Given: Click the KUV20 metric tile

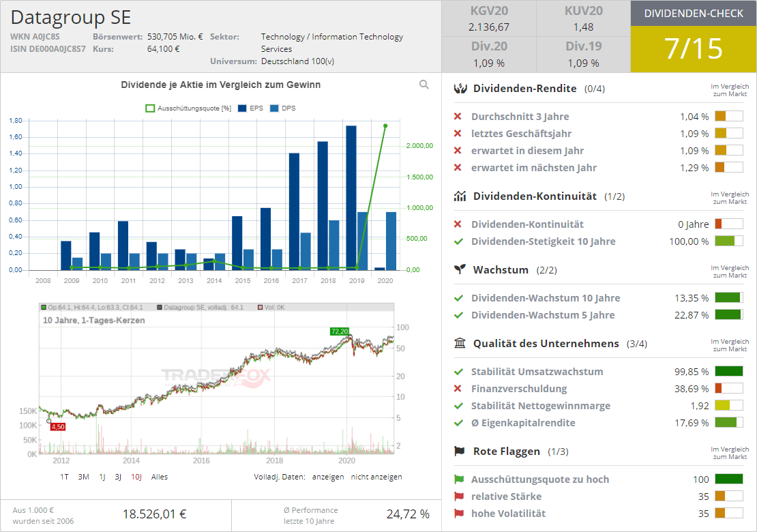Looking at the screenshot, I should [x=584, y=19].
